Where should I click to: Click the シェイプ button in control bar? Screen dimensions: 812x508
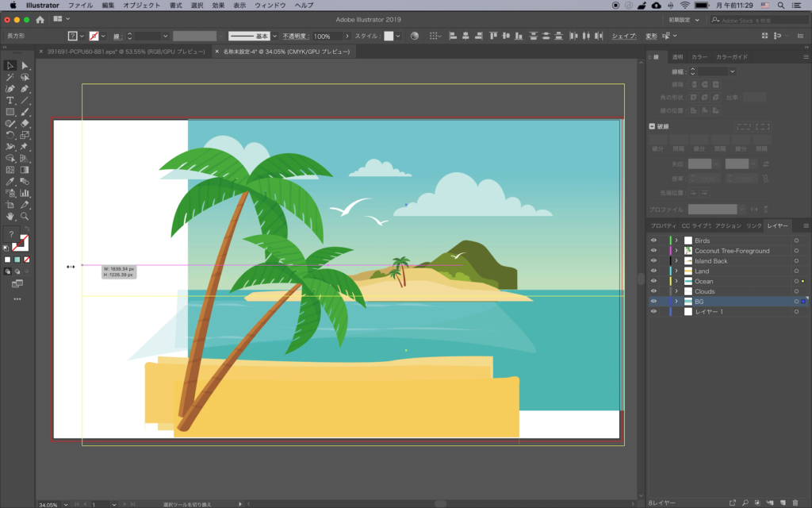click(624, 37)
